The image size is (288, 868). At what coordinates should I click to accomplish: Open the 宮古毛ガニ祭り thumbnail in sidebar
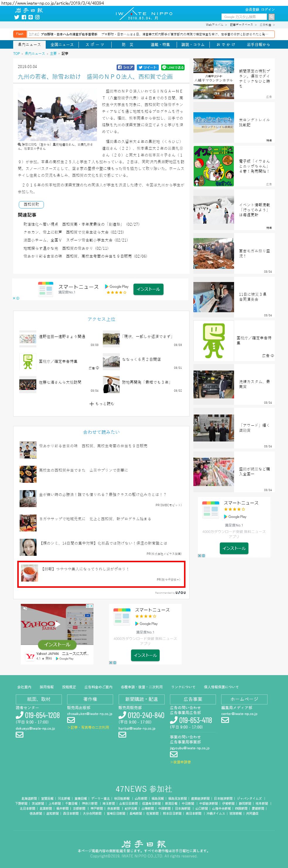(x=214, y=253)
